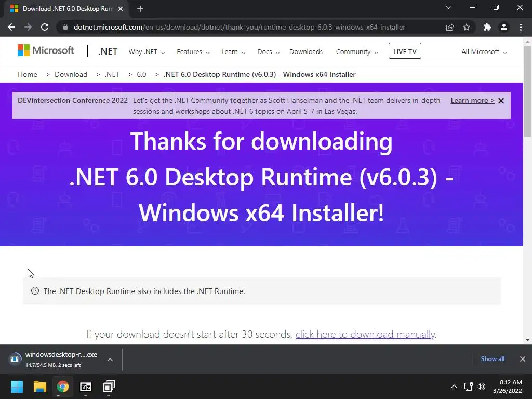This screenshot has width=532, height=399.
Task: Click the Microsoft logo
Action: (46, 50)
